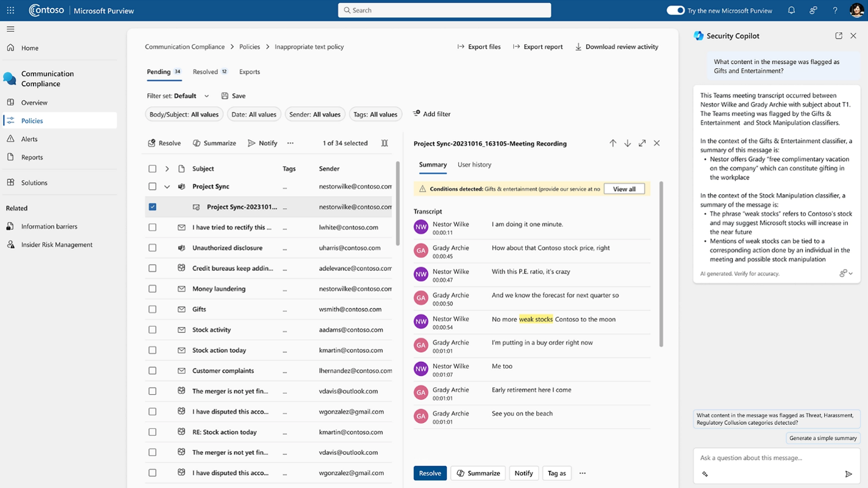Open the User history tab
Image resolution: width=868 pixels, height=488 pixels.
[474, 164]
